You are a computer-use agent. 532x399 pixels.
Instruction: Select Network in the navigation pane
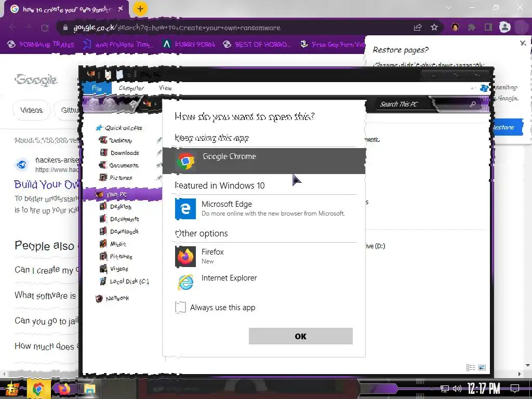click(x=112, y=298)
